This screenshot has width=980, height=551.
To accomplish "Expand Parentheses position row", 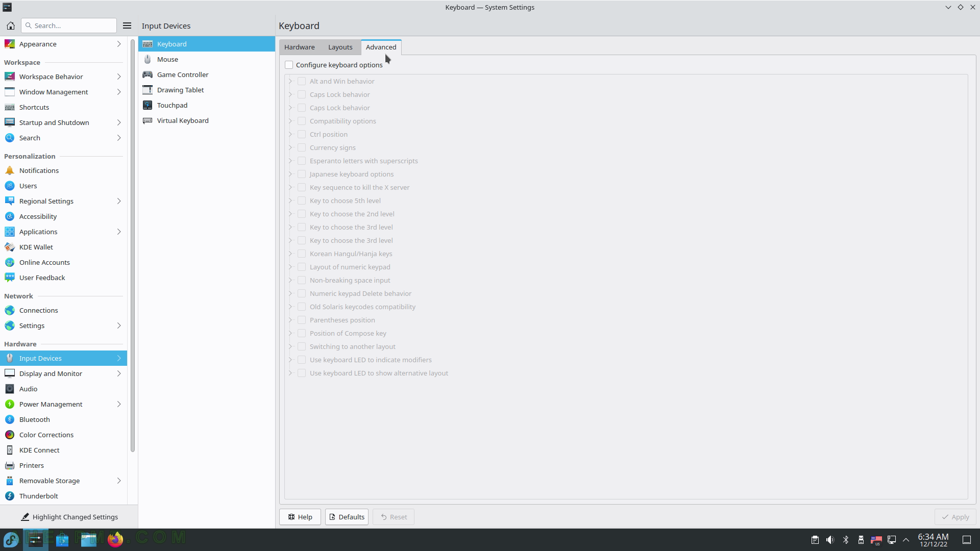I will (290, 320).
